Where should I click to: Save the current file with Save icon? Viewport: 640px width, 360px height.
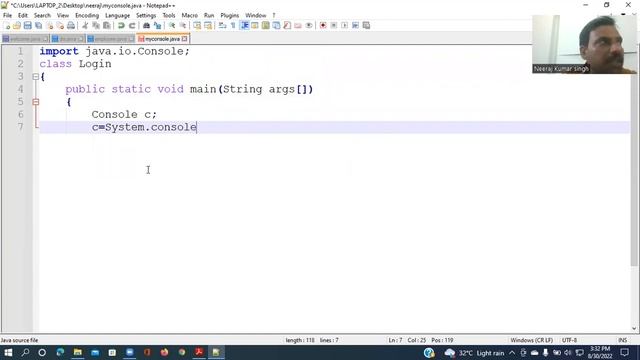tap(27, 26)
